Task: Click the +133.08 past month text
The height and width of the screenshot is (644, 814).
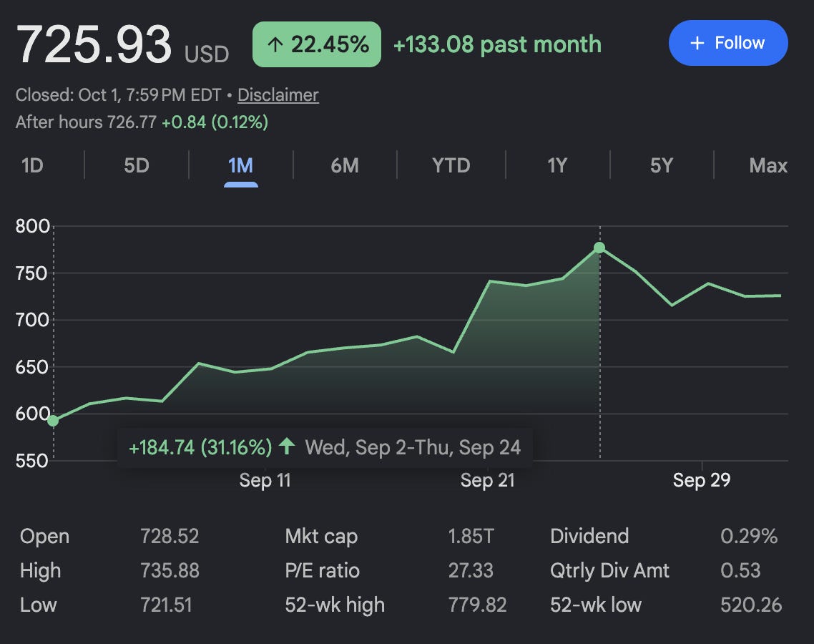Action: (x=497, y=44)
